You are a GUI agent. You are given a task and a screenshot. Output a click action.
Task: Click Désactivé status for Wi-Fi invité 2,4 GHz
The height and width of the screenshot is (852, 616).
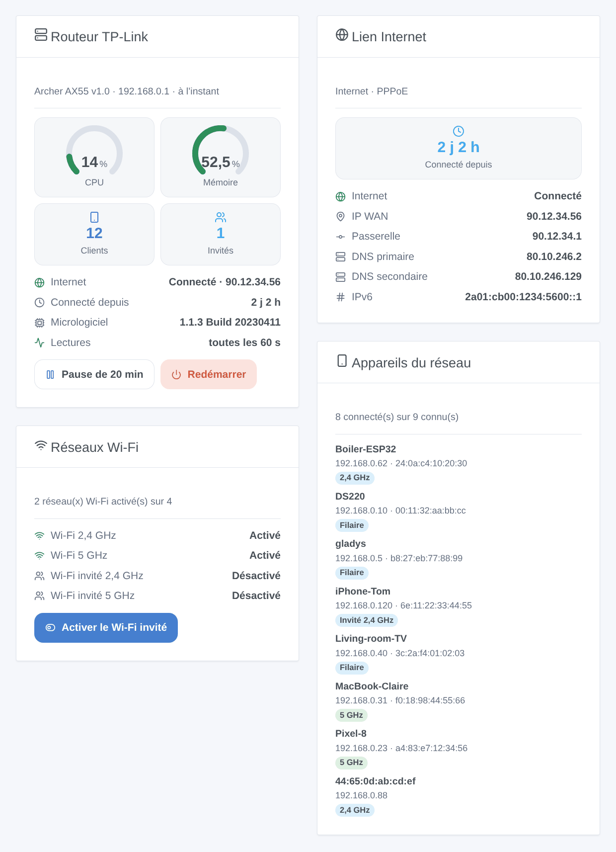click(x=256, y=576)
